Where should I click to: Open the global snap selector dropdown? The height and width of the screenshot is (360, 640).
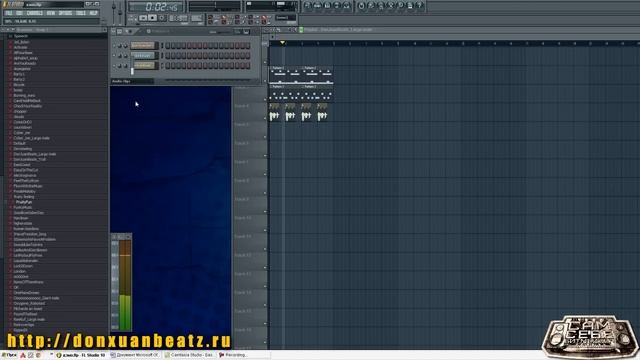[285, 18]
